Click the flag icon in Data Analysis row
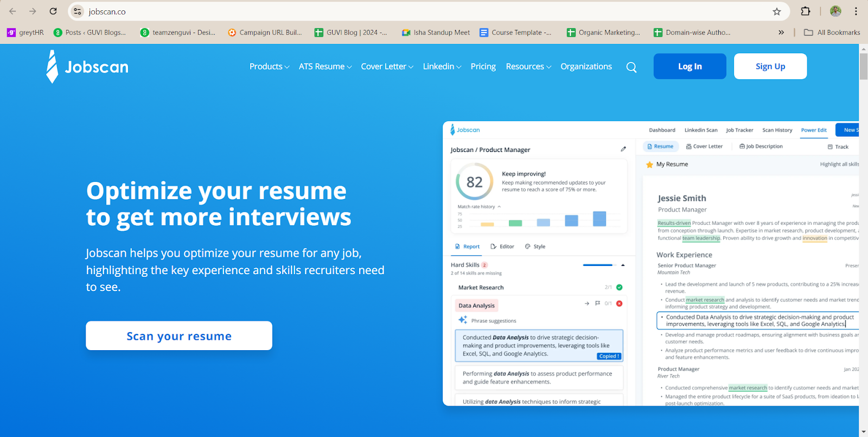Viewport: 868px width, 437px height. click(597, 303)
